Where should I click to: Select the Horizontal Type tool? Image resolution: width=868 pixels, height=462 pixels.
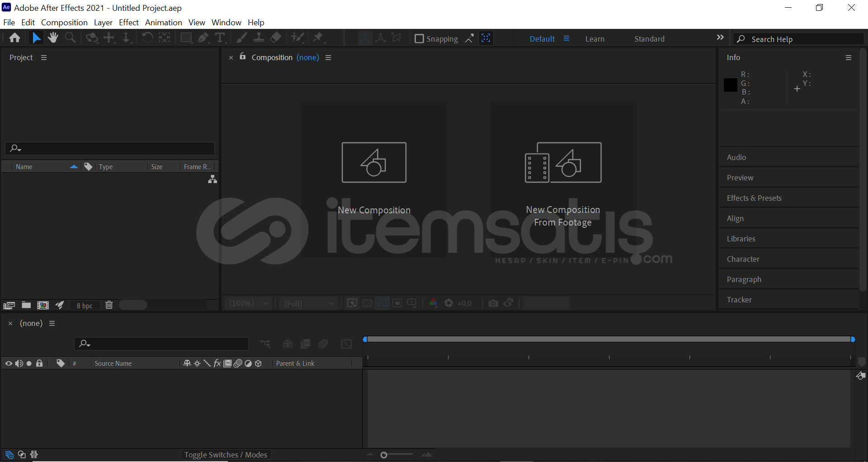[x=220, y=38]
